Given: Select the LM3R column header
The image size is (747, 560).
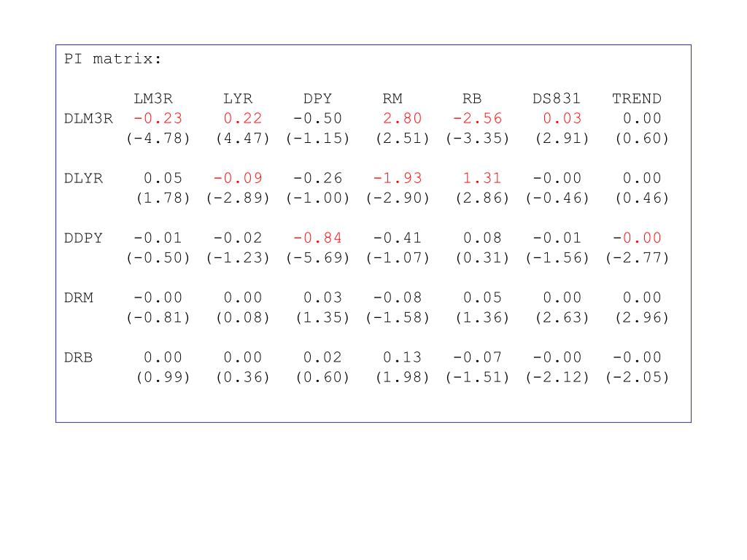Looking at the screenshot, I should [153, 98].
